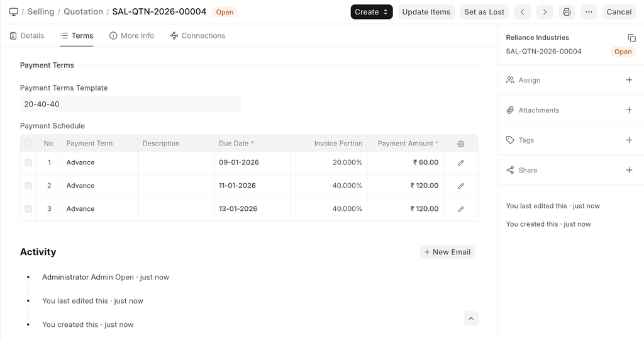Check the row 2 payment checkbox
The height and width of the screenshot is (340, 644).
point(28,186)
